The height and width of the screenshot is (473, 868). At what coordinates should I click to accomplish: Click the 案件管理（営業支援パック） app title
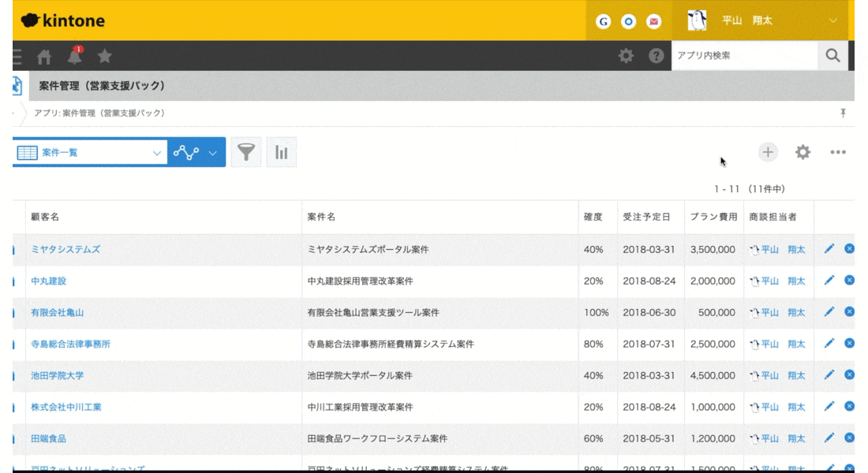tap(102, 86)
